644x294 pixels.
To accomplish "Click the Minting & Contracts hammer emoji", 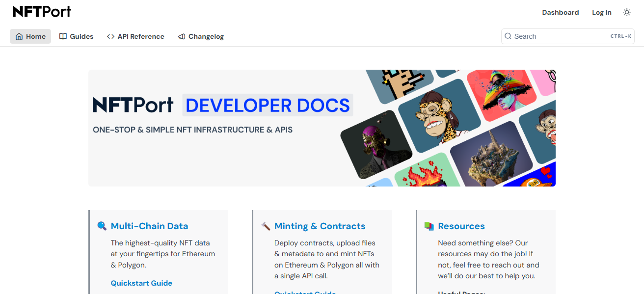I will pyautogui.click(x=266, y=226).
